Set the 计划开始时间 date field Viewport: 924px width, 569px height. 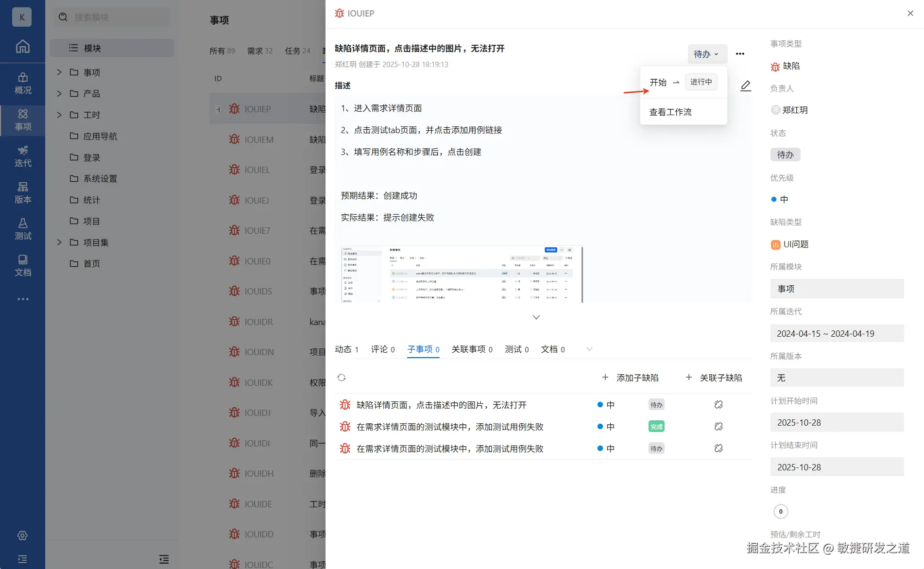pos(837,422)
